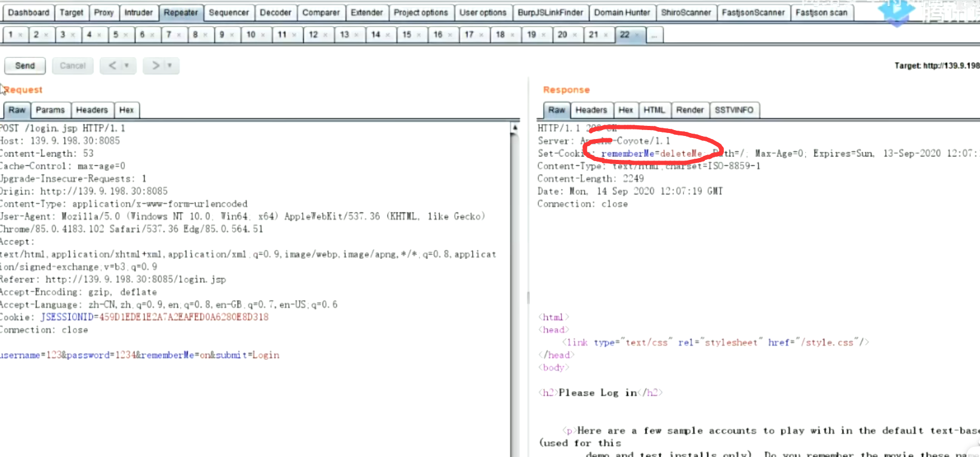
Task: Open back history dropdown arrow
Action: coord(127,66)
